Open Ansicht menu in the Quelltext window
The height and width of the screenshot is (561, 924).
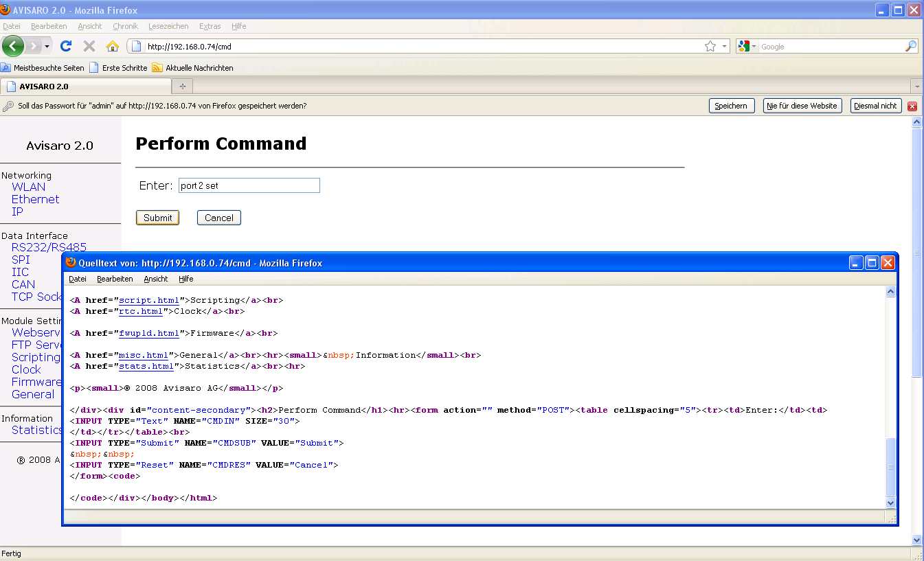coord(156,279)
